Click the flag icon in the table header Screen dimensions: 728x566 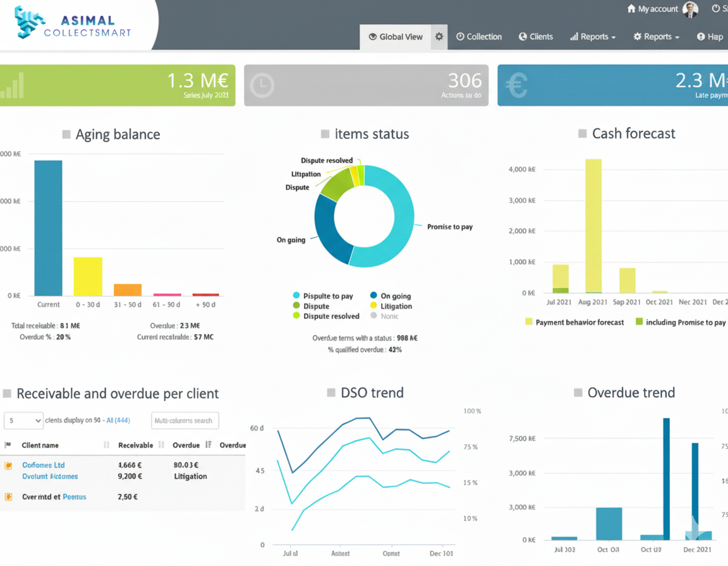point(8,445)
